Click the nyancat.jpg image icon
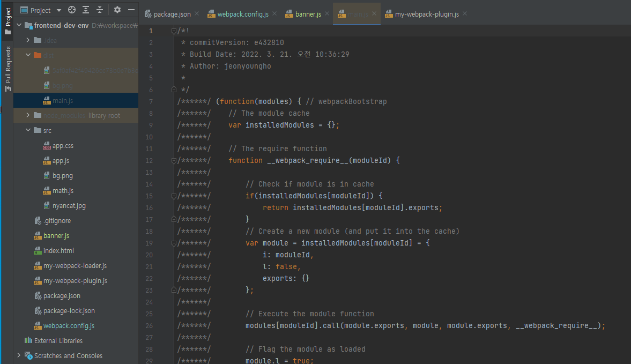631x364 pixels. click(47, 205)
